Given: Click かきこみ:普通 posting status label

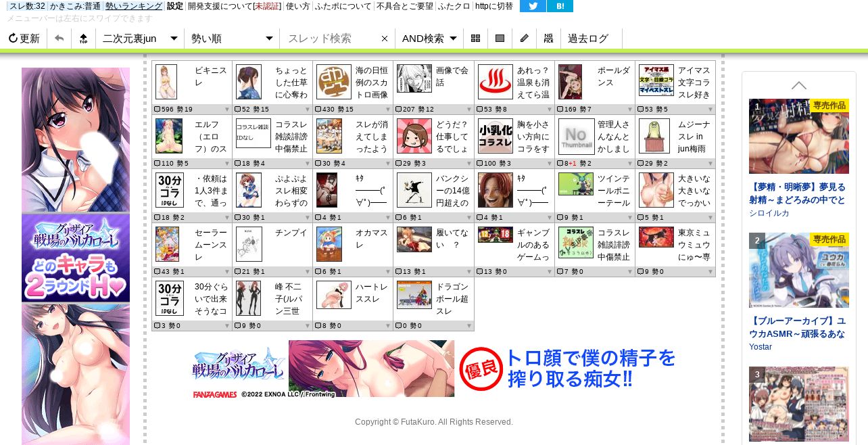Looking at the screenshot, I should click(x=75, y=6).
